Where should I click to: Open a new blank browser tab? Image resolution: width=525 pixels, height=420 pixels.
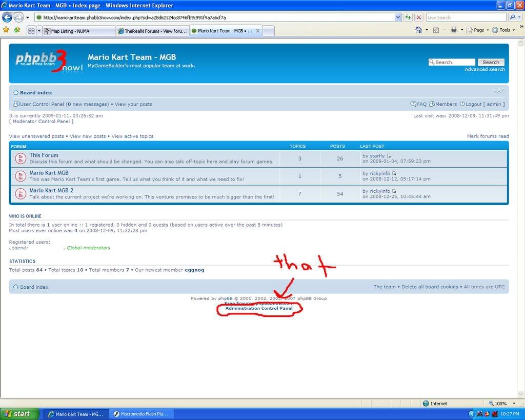(269, 31)
